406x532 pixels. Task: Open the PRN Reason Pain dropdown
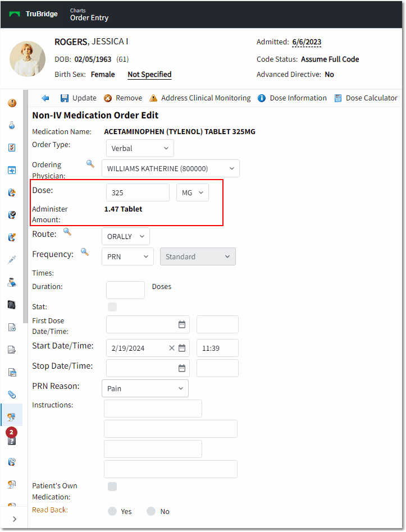click(145, 388)
